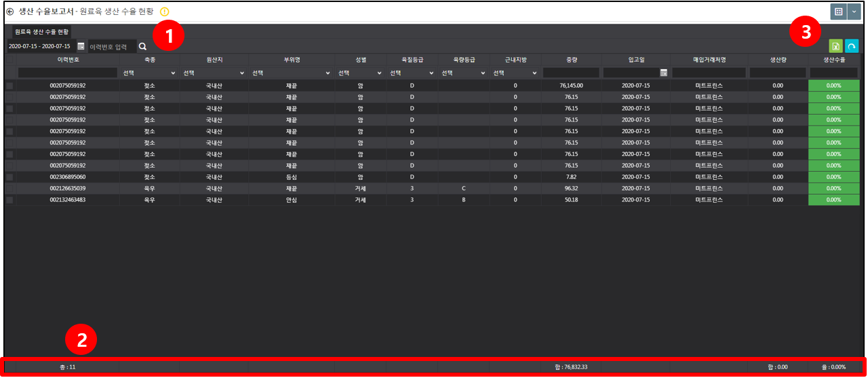The image size is (868, 378).
Task: Select the weight cell 96.32
Action: (x=572, y=188)
